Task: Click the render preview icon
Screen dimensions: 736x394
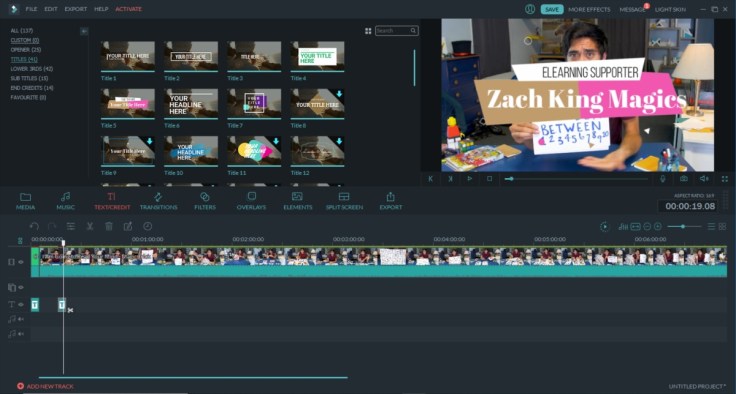Action: click(x=605, y=226)
